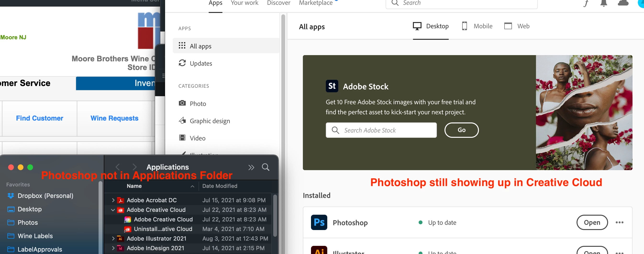This screenshot has width=644, height=254.
Task: Select Updates in sidebar
Action: pyautogui.click(x=226, y=63)
